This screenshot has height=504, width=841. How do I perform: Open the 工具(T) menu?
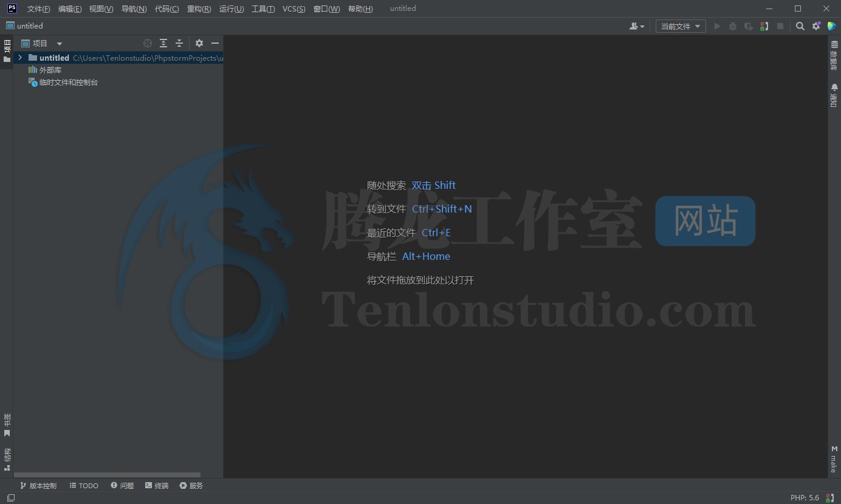coord(263,9)
